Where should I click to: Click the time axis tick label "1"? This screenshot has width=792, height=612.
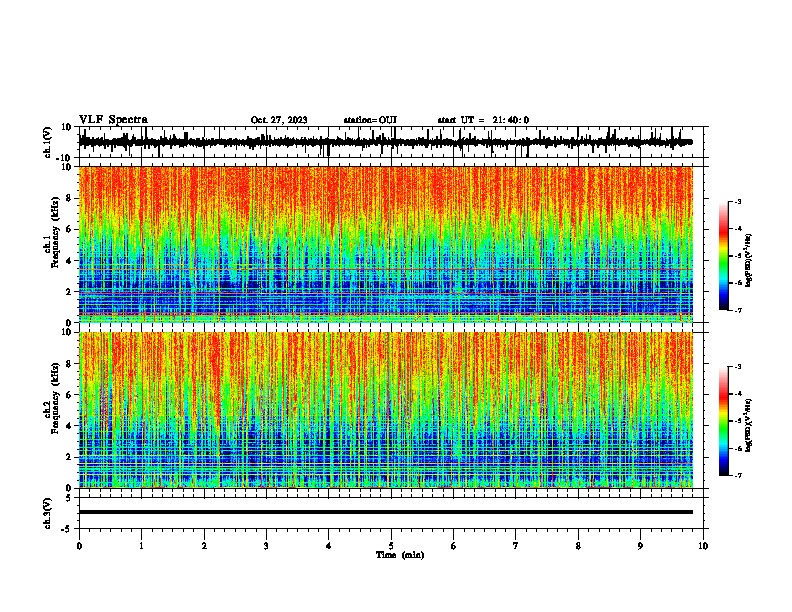click(141, 546)
